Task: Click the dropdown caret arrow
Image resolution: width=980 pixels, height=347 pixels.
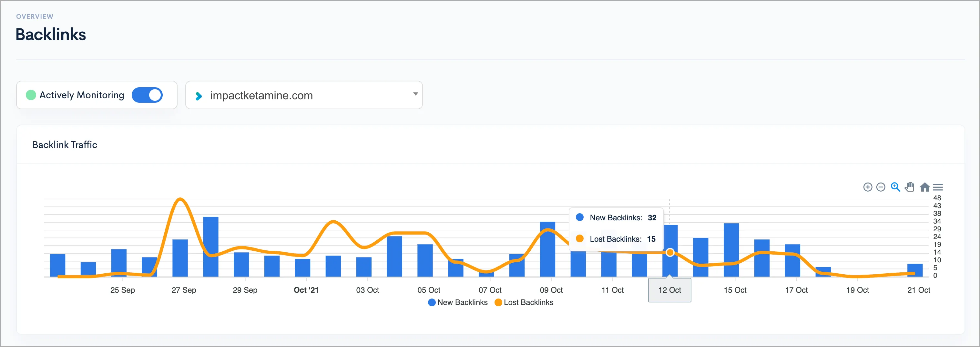Action: (415, 94)
